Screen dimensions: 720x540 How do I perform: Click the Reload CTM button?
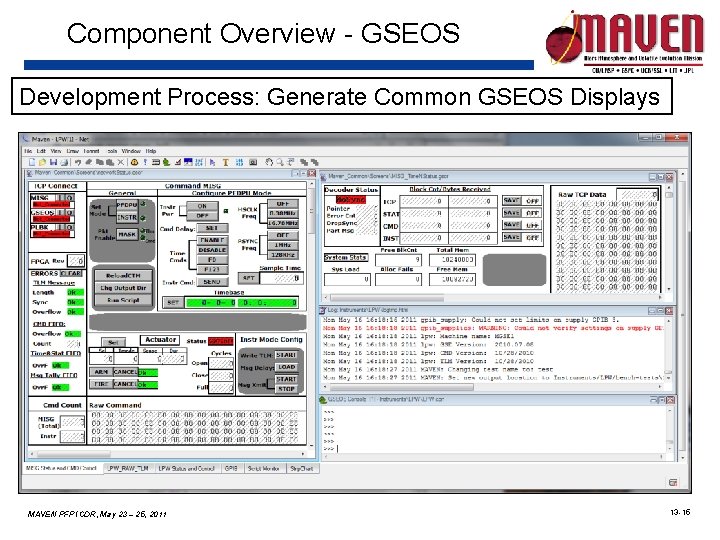tap(123, 275)
